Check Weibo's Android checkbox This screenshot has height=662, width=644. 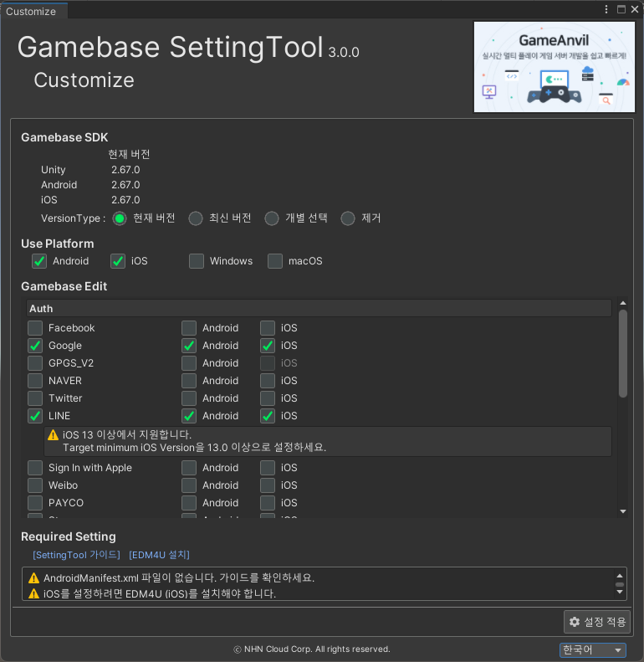[189, 485]
